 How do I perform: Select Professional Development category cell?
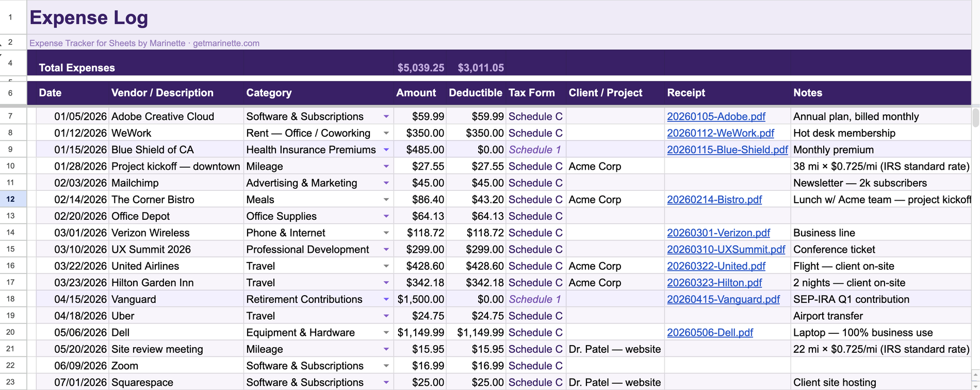(x=318, y=249)
